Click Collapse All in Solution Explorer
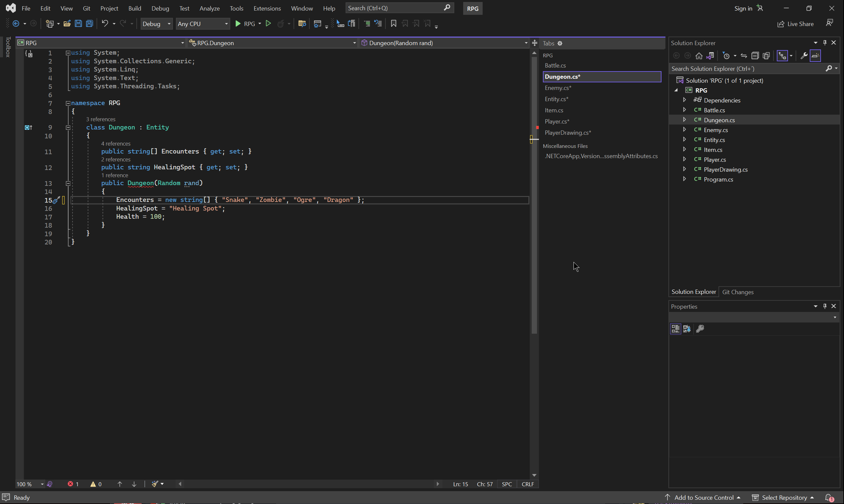844x504 pixels. pos(755,56)
